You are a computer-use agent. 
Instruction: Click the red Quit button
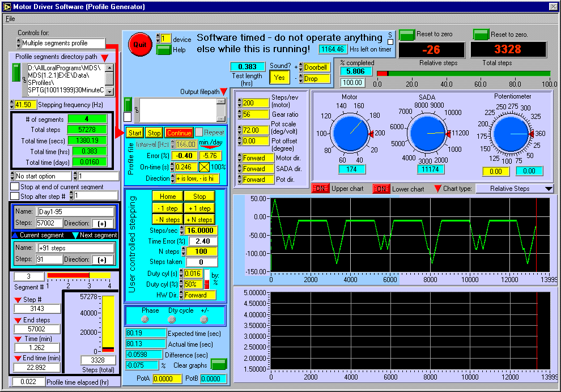139,44
